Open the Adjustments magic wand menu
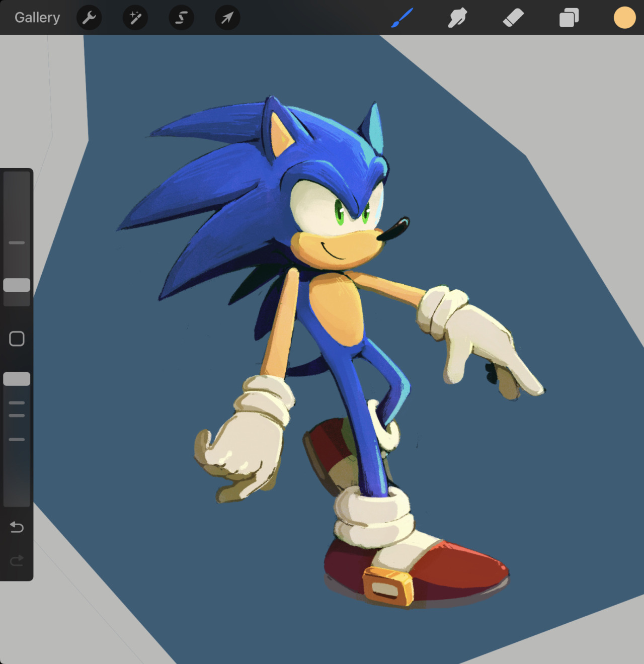This screenshot has height=664, width=644. point(135,18)
